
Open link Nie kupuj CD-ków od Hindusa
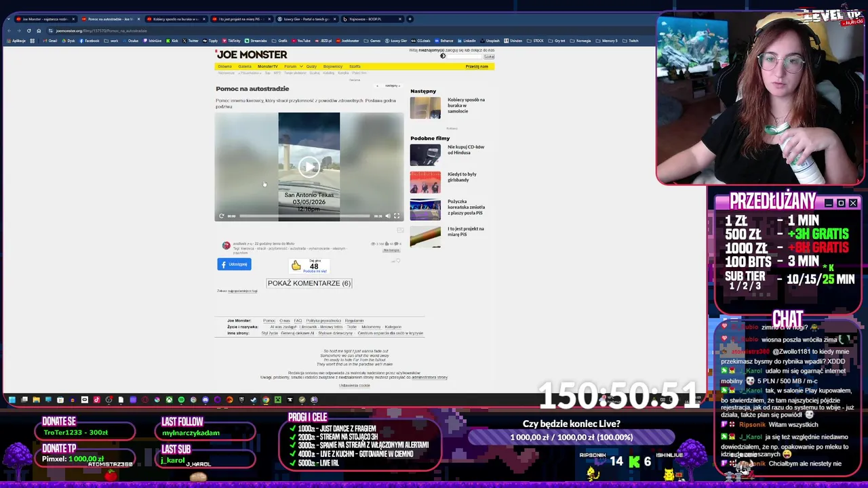click(466, 150)
